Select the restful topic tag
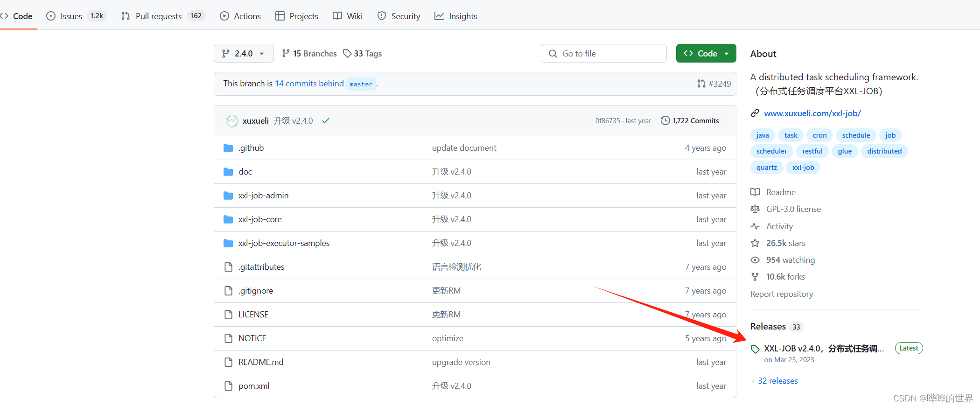 (812, 151)
